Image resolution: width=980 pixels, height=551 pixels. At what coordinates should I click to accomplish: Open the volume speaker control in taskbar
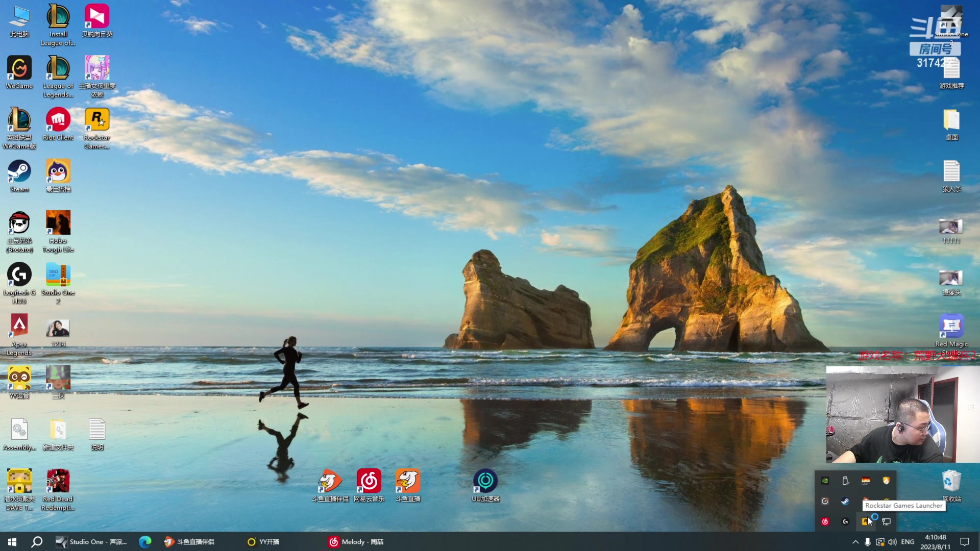(892, 542)
